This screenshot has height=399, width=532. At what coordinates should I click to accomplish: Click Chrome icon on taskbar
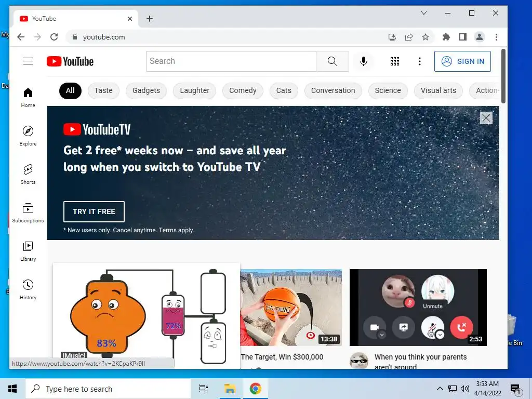click(x=255, y=389)
